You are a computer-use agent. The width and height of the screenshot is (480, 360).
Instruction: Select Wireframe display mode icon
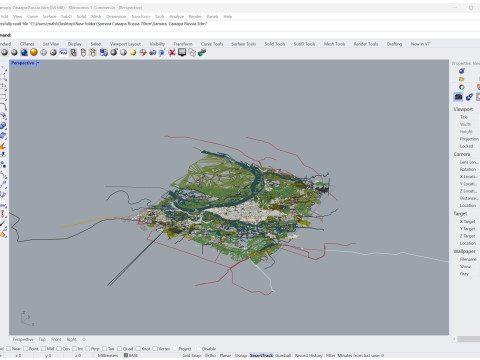tap(43, 52)
